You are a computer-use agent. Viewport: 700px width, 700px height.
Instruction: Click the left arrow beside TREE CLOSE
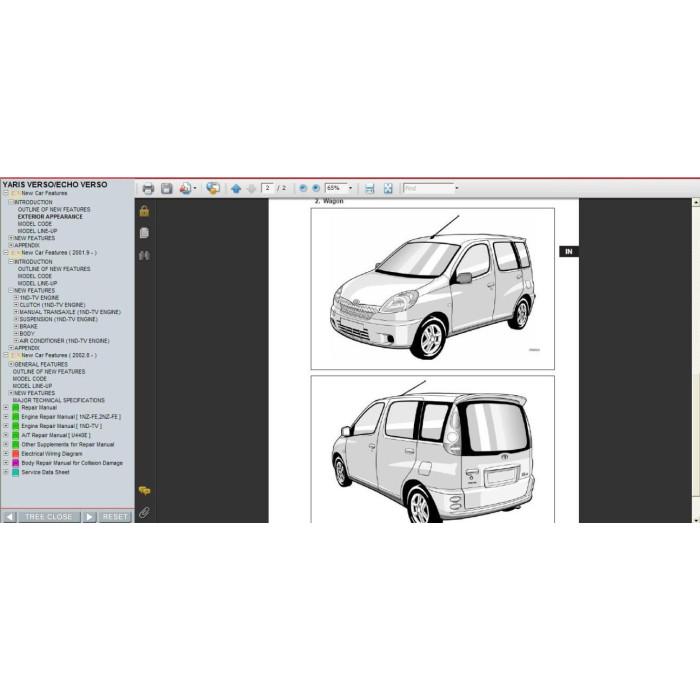10,517
